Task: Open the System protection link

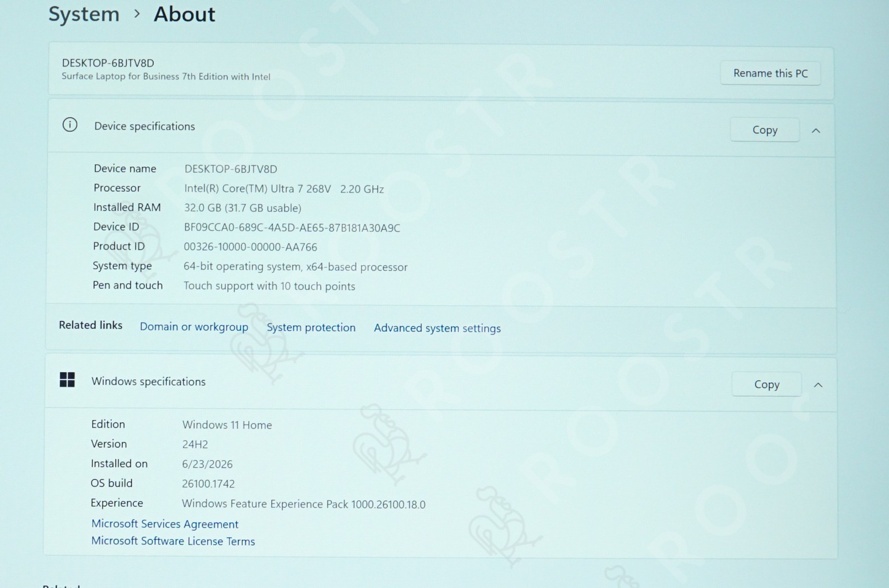Action: (x=311, y=327)
